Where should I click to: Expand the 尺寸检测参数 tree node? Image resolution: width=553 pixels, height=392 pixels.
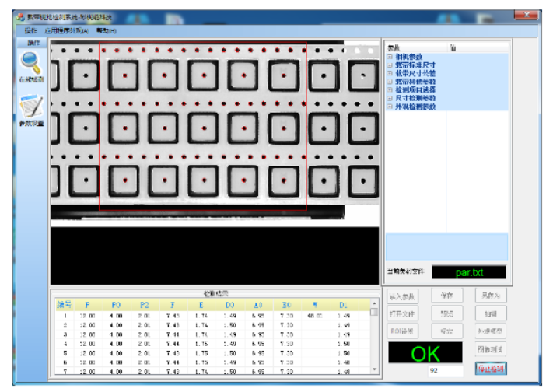click(x=390, y=99)
